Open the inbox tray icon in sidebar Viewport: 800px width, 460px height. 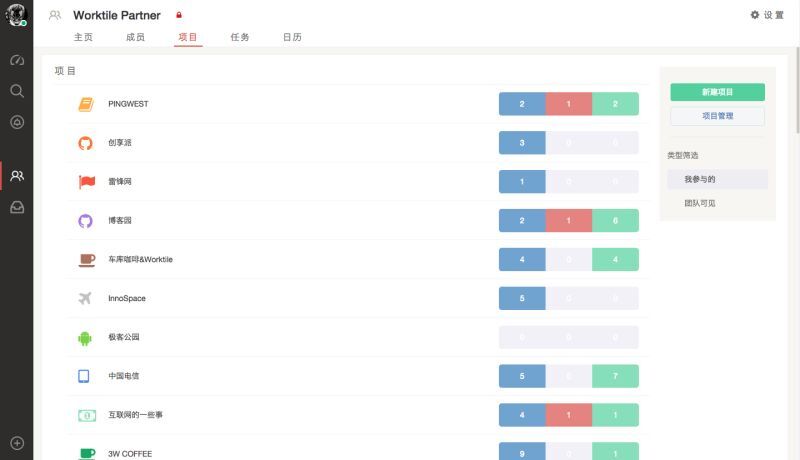tap(16, 207)
